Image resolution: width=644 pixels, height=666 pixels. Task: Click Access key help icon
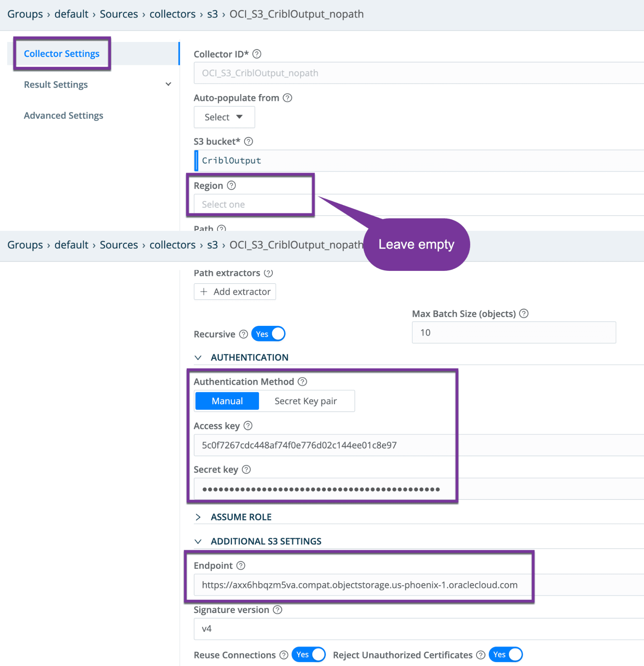[x=248, y=426]
